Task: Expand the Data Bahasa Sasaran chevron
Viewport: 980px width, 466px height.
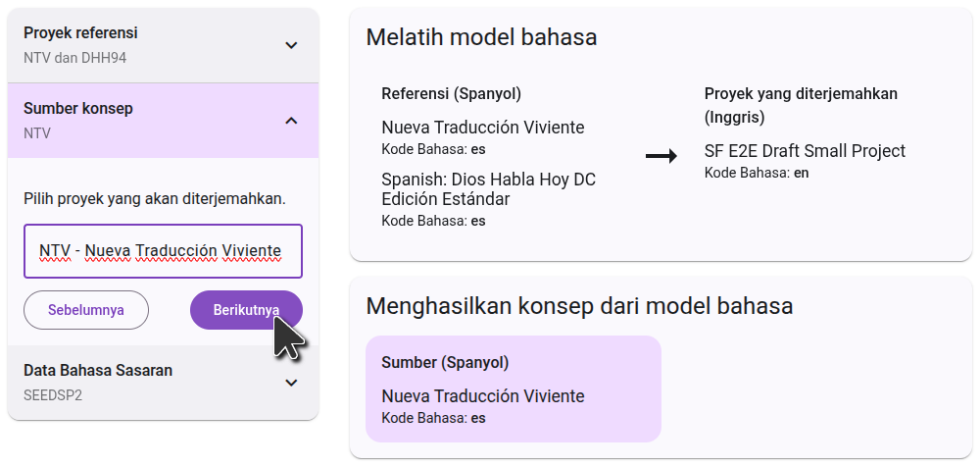Action: coord(291,383)
